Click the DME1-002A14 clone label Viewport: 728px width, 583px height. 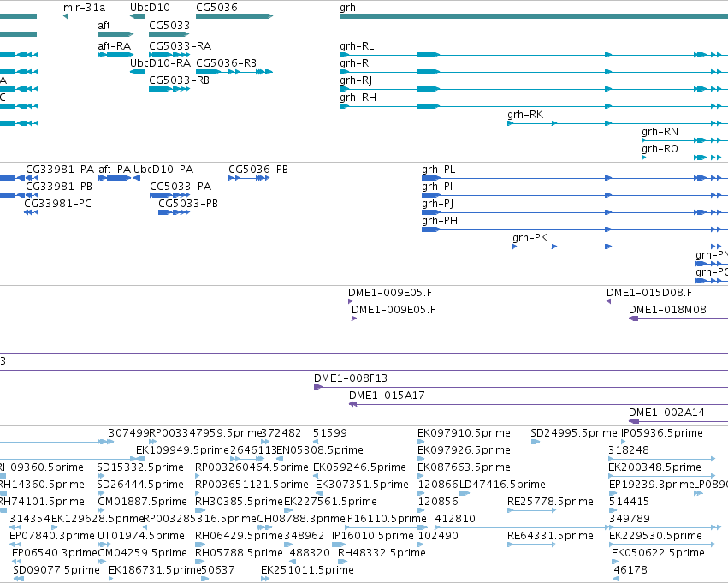[666, 413]
